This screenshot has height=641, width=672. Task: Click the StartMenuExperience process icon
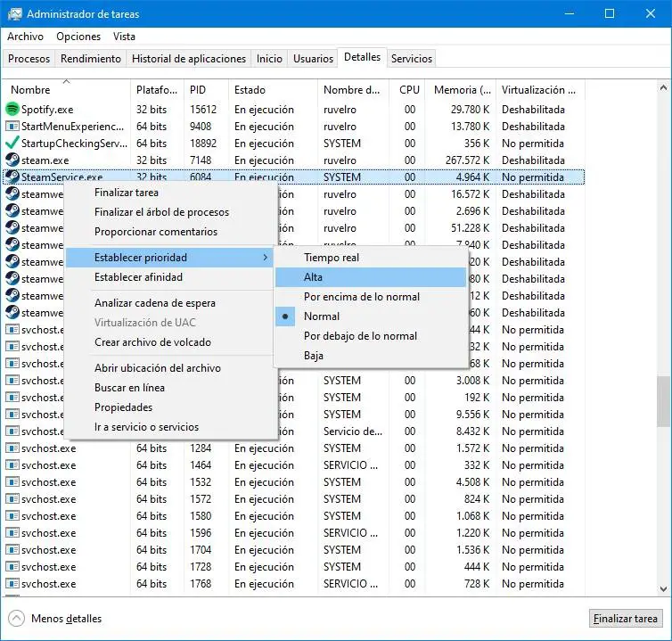(12, 126)
